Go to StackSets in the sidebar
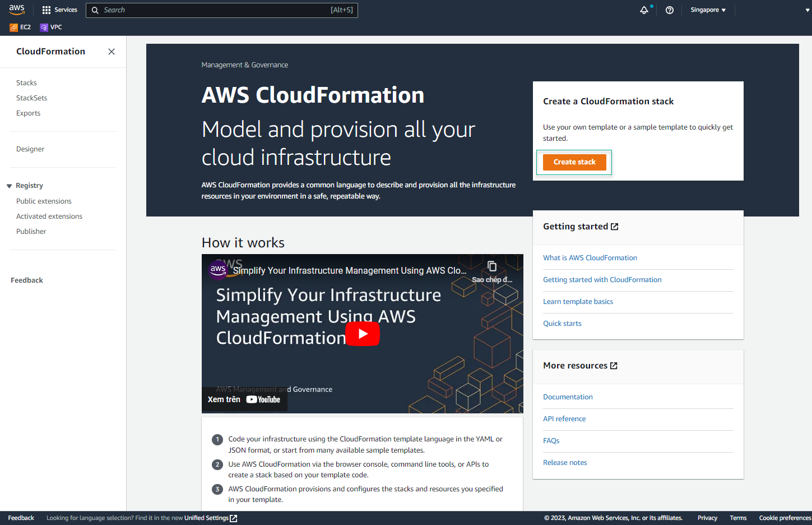 (31, 98)
